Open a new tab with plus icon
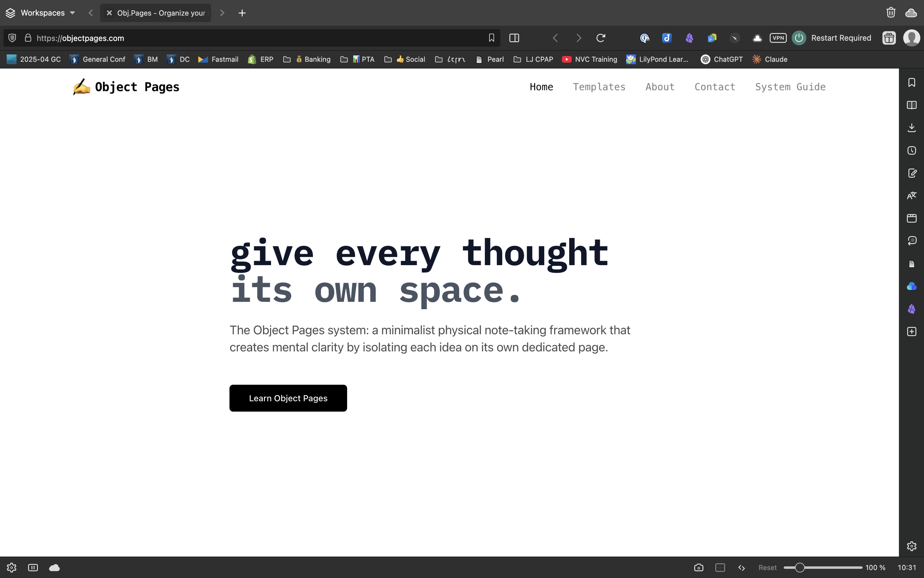This screenshot has width=924, height=578. 242,13
